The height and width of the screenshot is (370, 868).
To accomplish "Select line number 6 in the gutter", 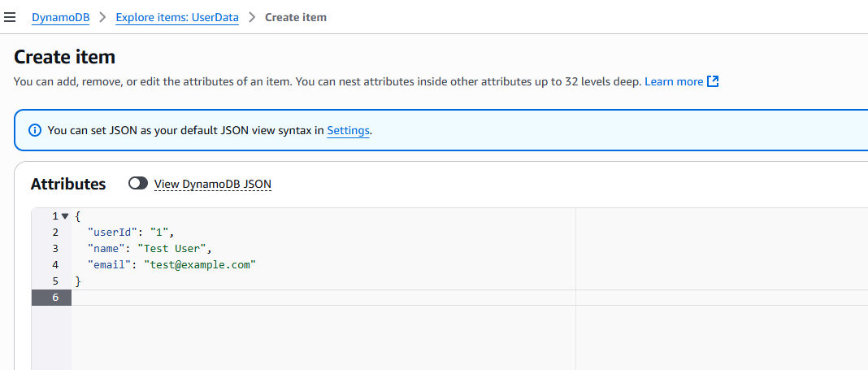I will pyautogui.click(x=55, y=298).
